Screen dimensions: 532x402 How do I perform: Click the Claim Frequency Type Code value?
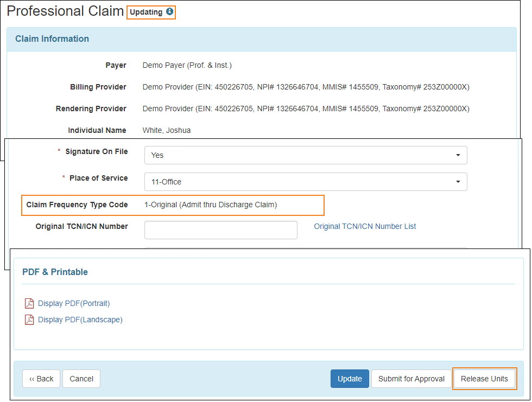[x=211, y=205]
